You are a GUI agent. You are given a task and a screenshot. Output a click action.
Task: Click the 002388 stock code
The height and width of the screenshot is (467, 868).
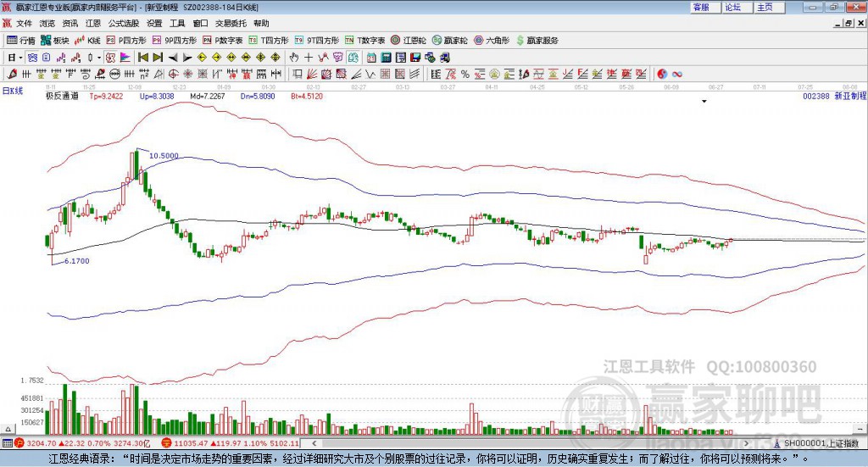coord(816,97)
